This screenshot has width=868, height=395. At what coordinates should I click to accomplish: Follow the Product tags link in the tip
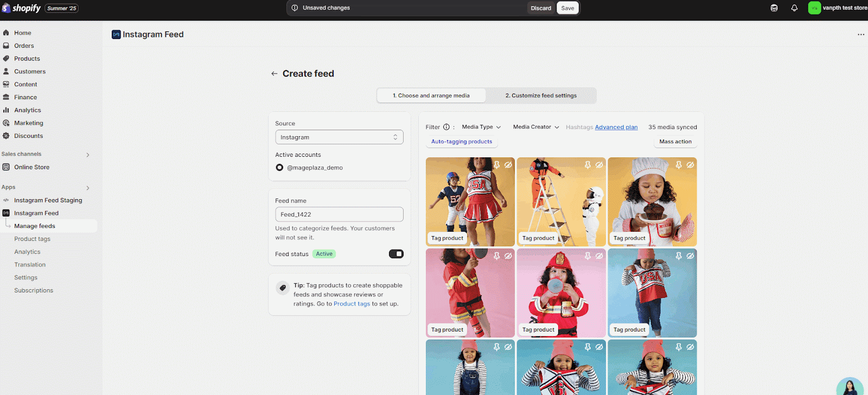pyautogui.click(x=352, y=304)
